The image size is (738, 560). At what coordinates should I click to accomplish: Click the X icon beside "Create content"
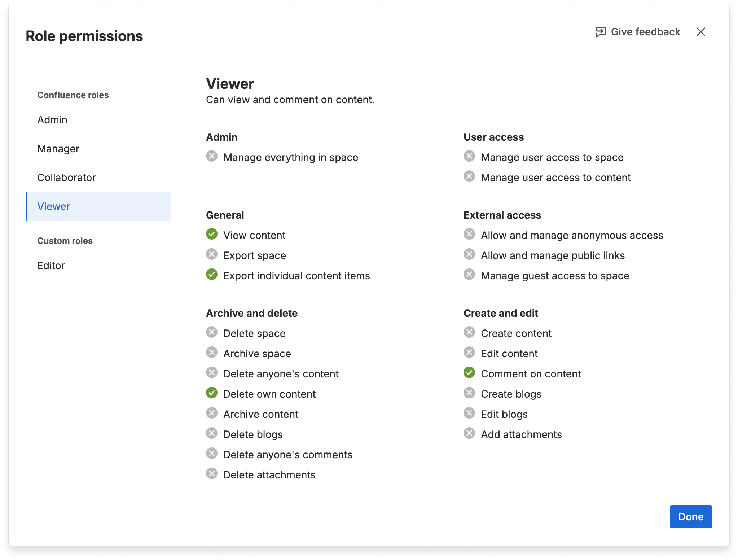pyautogui.click(x=469, y=332)
